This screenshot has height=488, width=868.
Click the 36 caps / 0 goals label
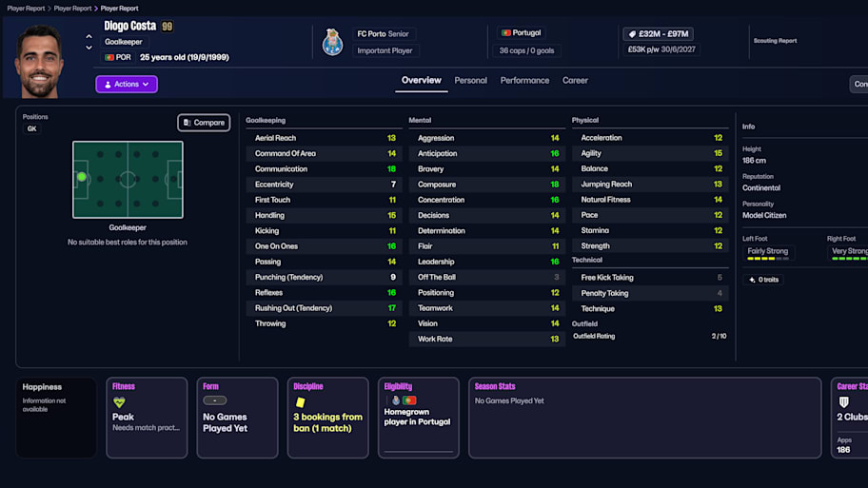(526, 51)
